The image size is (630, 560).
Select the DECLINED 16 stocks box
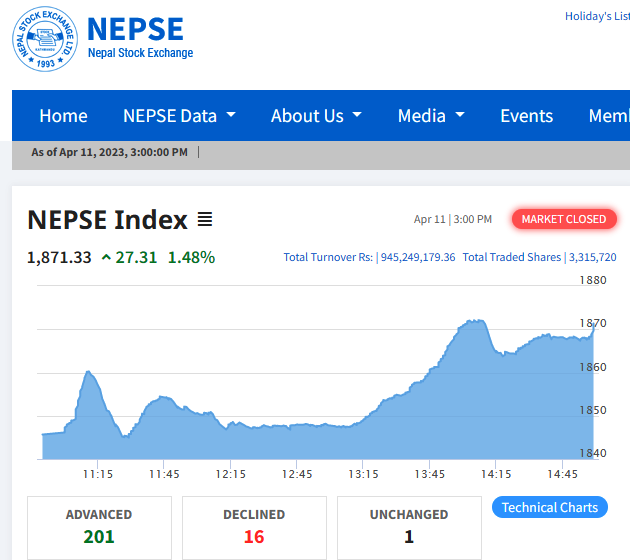[x=254, y=527]
